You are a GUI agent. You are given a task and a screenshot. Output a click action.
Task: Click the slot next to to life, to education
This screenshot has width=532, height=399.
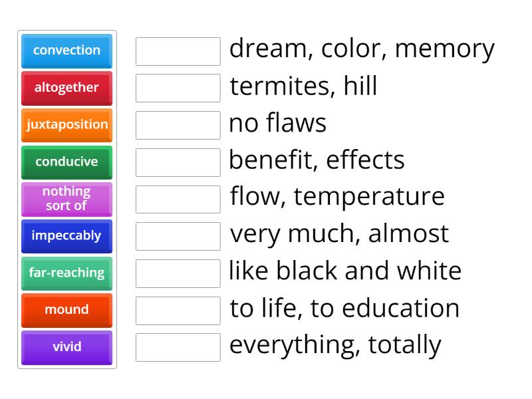click(x=177, y=309)
